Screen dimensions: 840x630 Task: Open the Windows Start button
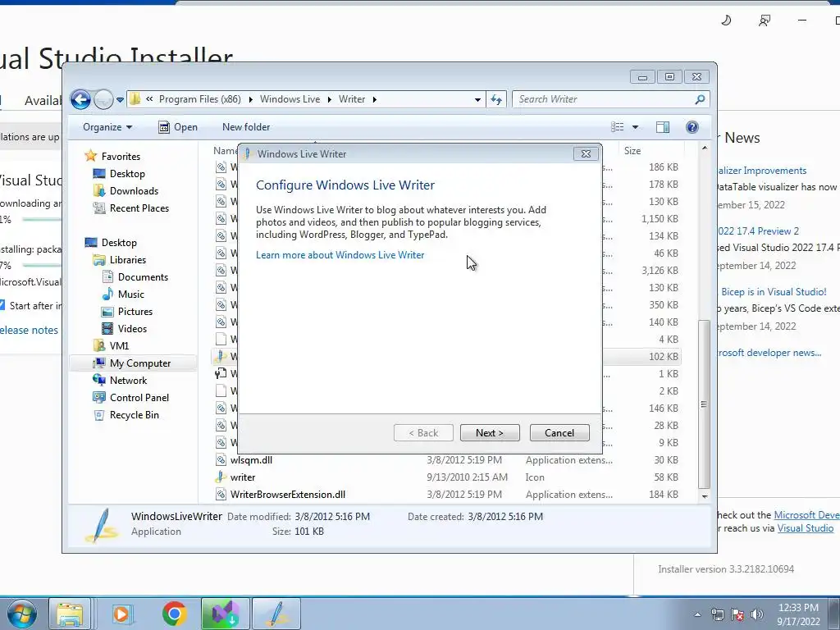point(22,614)
